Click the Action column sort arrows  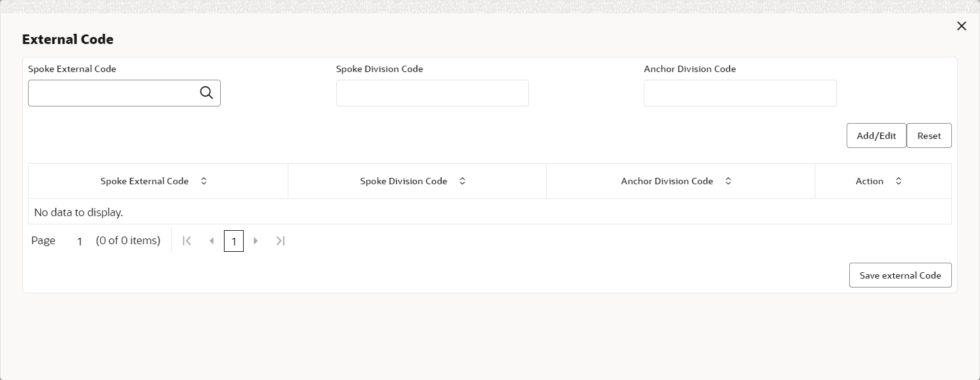[x=898, y=181]
